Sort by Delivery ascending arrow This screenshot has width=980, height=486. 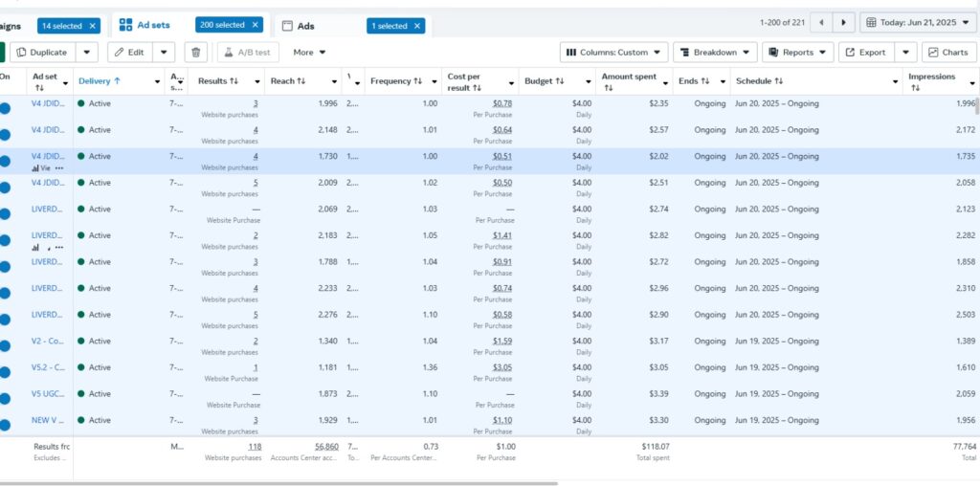[x=117, y=81]
